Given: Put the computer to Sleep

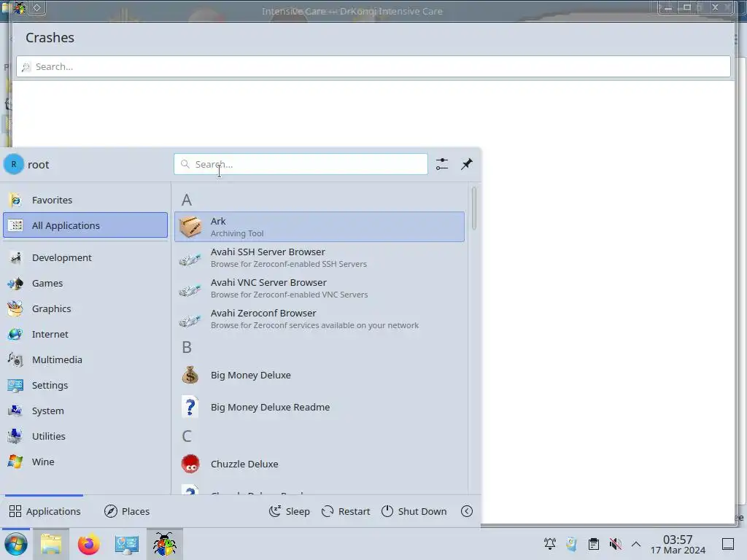Looking at the screenshot, I should click(289, 511).
